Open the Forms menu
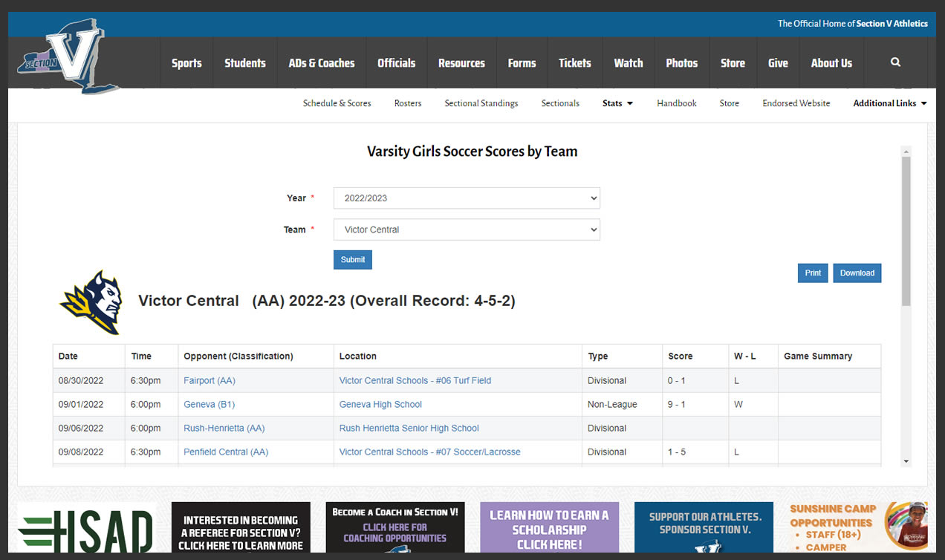This screenshot has width=945, height=560. click(x=522, y=63)
